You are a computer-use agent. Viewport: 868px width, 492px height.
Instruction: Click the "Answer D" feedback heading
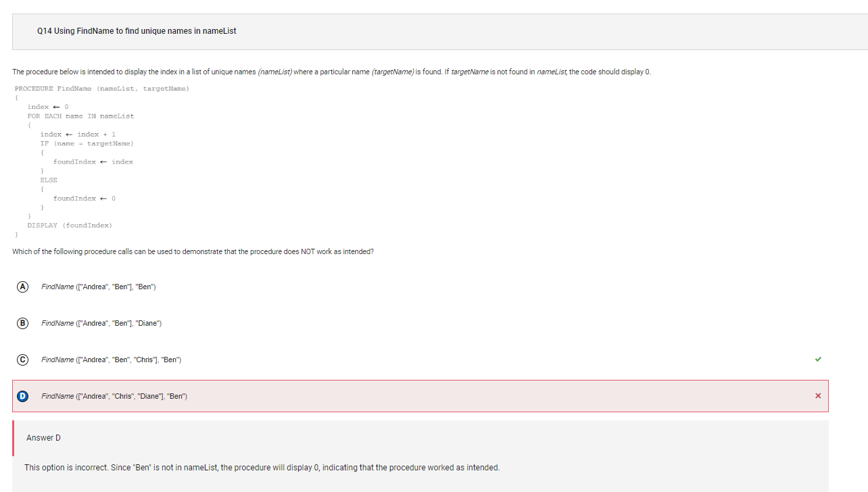coord(43,438)
